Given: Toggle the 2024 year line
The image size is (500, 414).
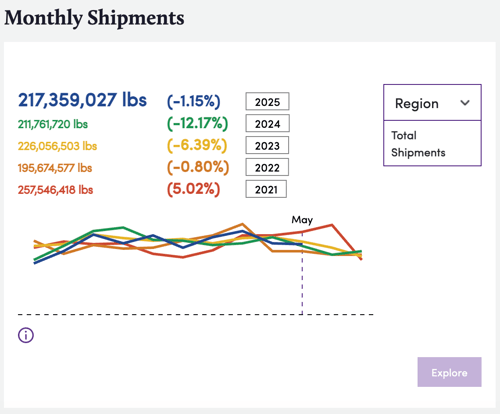Looking at the screenshot, I should 267,123.
